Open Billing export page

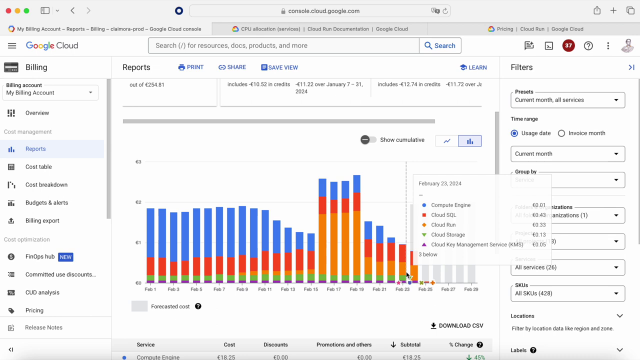[x=52, y=221]
